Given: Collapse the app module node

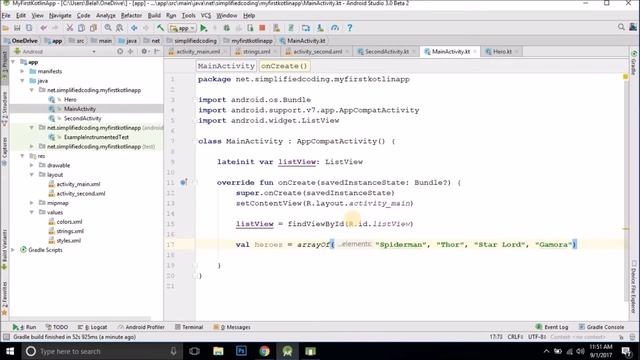Looking at the screenshot, I should (13, 62).
